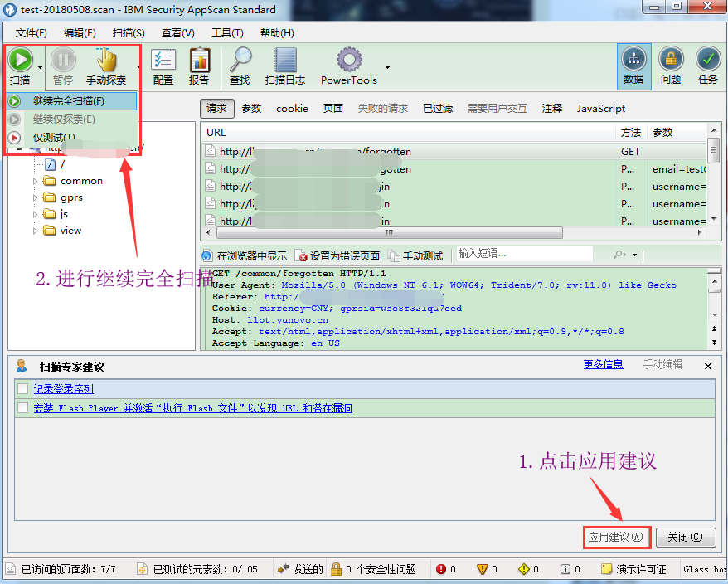Click the lock security issues icon in status bar
This screenshot has height=584, width=728.
coord(336,569)
